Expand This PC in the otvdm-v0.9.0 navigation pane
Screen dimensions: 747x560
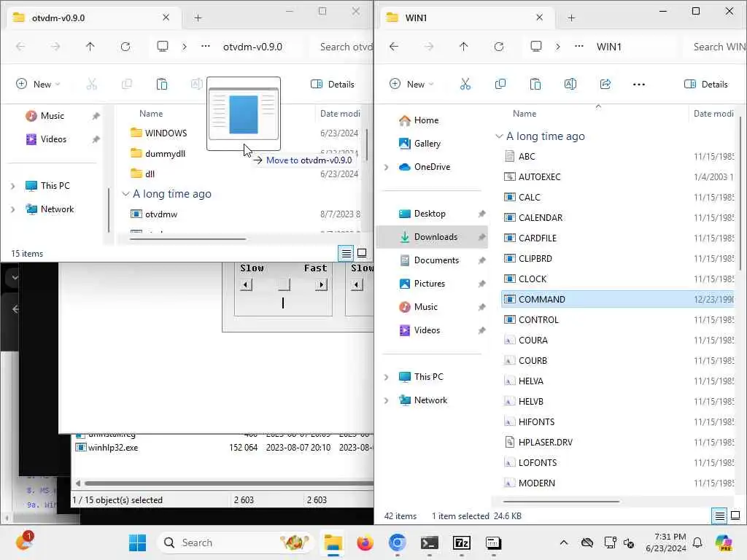(13, 186)
